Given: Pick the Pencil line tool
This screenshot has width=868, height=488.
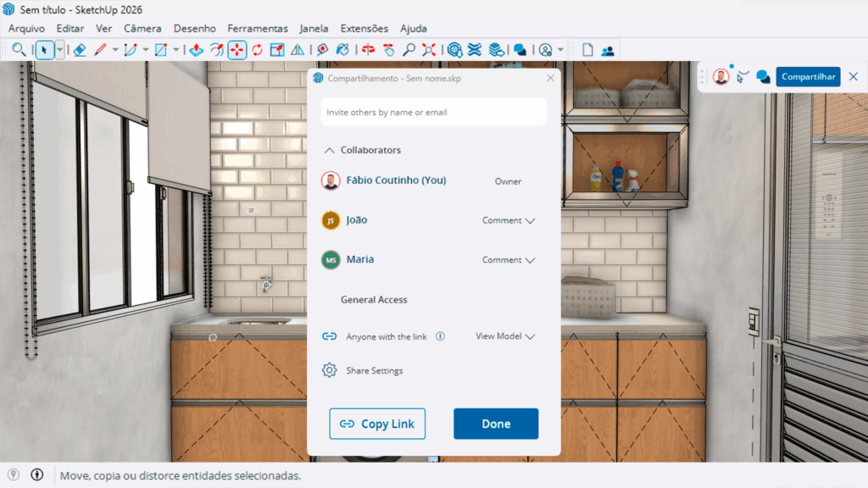Looking at the screenshot, I should pos(100,50).
